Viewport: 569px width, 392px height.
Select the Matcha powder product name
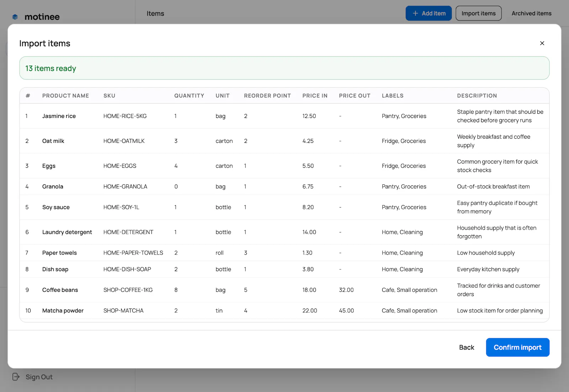(x=63, y=311)
